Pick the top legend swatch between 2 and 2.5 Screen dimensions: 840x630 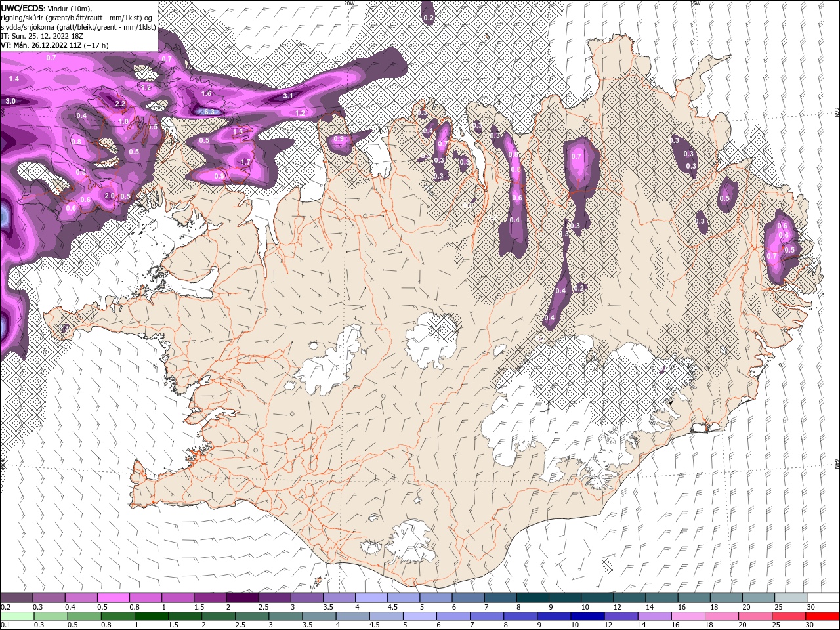[242, 598]
